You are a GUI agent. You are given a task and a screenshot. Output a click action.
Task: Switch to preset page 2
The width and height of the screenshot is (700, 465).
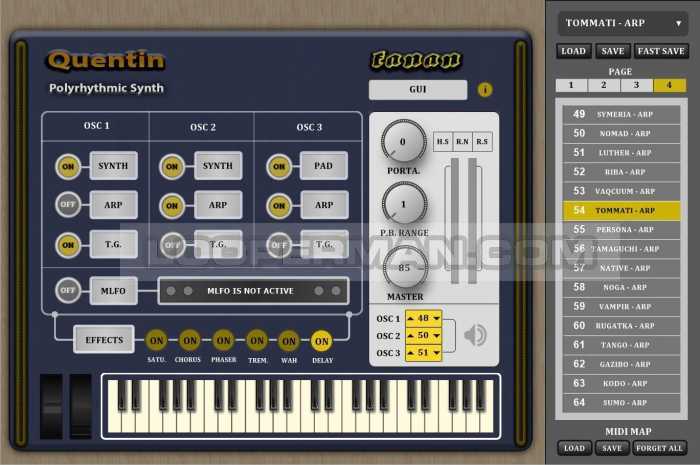click(604, 85)
